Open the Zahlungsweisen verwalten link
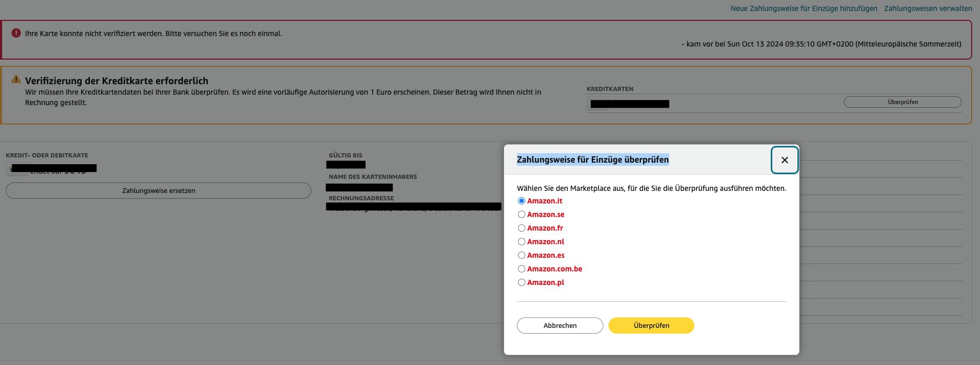The height and width of the screenshot is (365, 980). click(928, 8)
